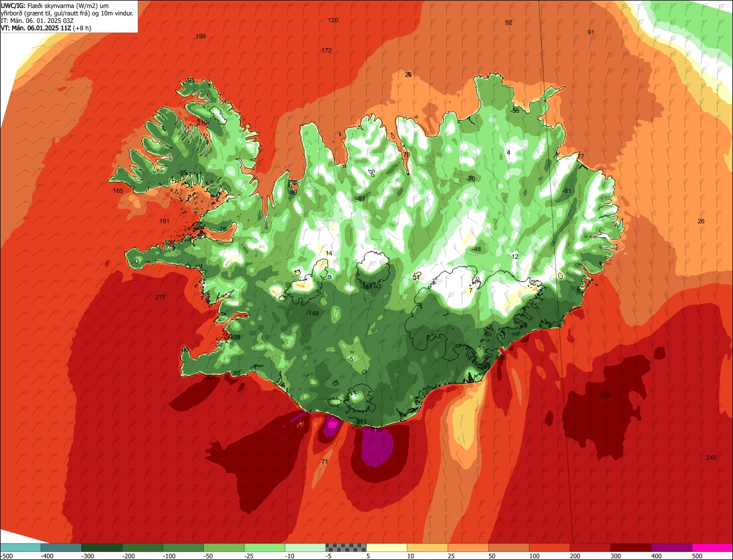Click the map value '-48'

[x=476, y=249]
